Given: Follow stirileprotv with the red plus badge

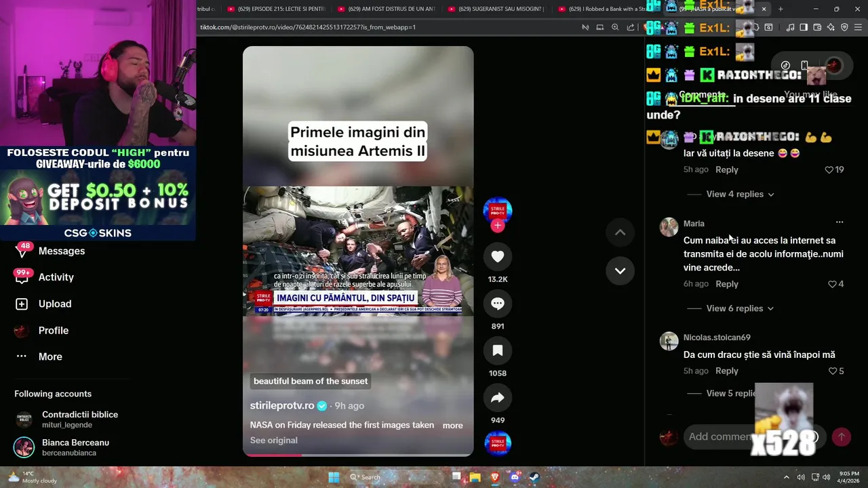Looking at the screenshot, I should pos(498,226).
